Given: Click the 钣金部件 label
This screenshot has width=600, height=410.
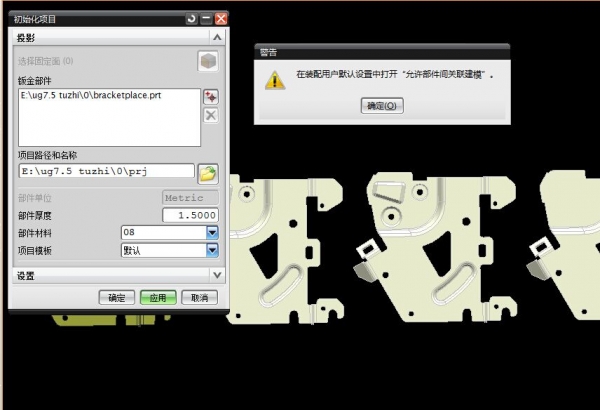Looking at the screenshot, I should [x=34, y=81].
